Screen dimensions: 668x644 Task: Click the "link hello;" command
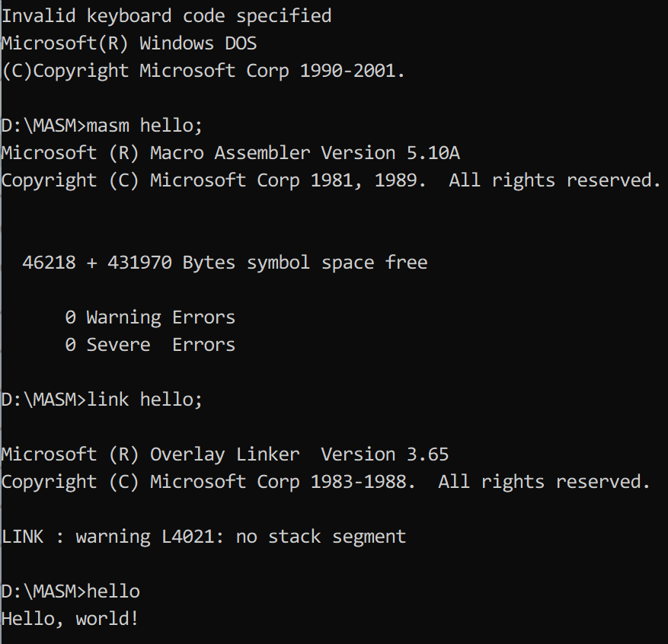(x=145, y=400)
